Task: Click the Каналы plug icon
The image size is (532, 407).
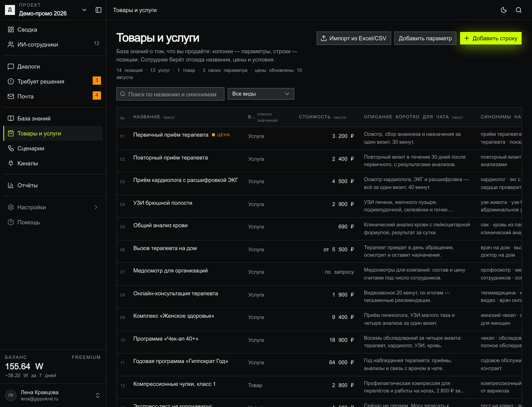Action: pos(11,163)
